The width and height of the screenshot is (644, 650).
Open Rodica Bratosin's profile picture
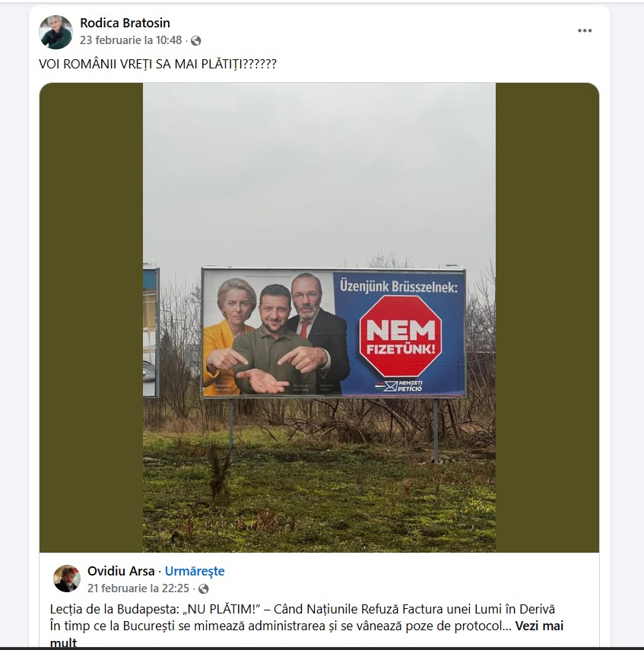coord(56,32)
